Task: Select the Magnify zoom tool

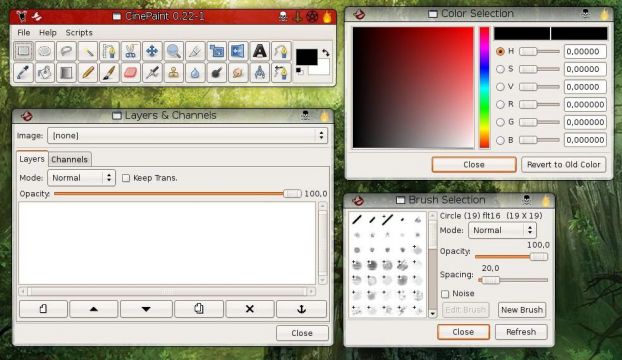Action: coord(173,51)
